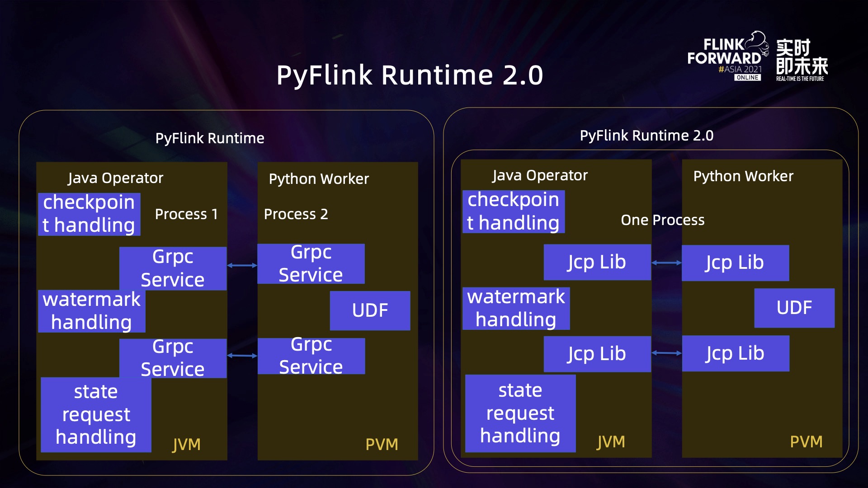The height and width of the screenshot is (488, 868).
Task: Click the One Process label
Action: pyautogui.click(x=663, y=220)
